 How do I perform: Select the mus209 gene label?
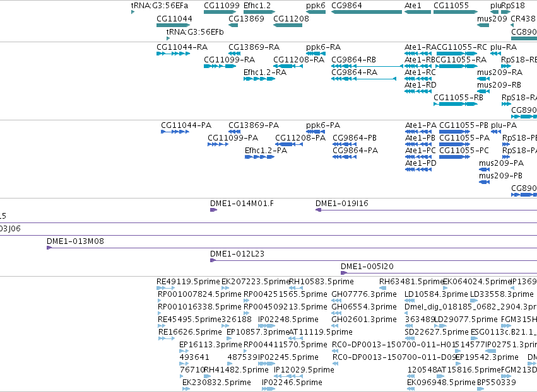492,18
